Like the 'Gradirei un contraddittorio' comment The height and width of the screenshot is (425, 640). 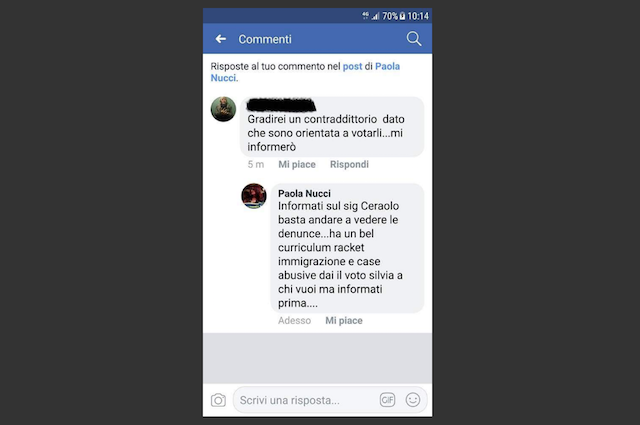point(297,164)
